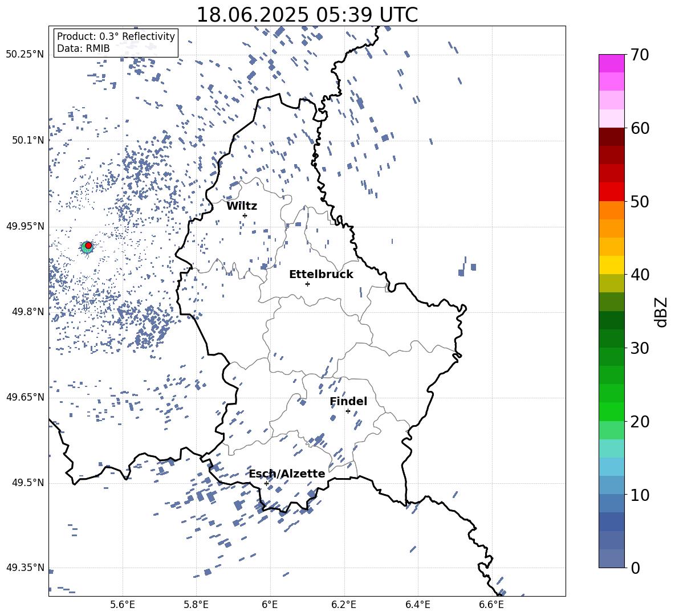The height and width of the screenshot is (616, 675).
Task: Click the 49.8°N latitude label
Action: tap(28, 312)
